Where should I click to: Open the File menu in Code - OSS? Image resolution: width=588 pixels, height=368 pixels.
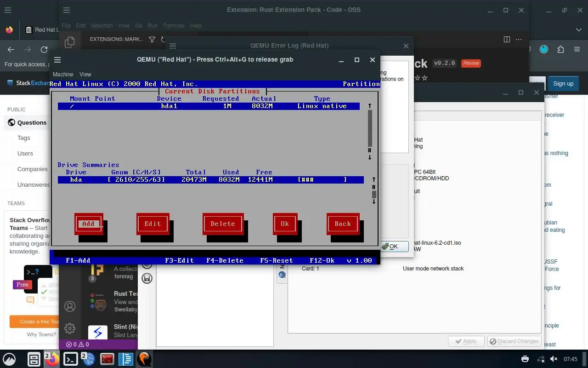[66, 26]
